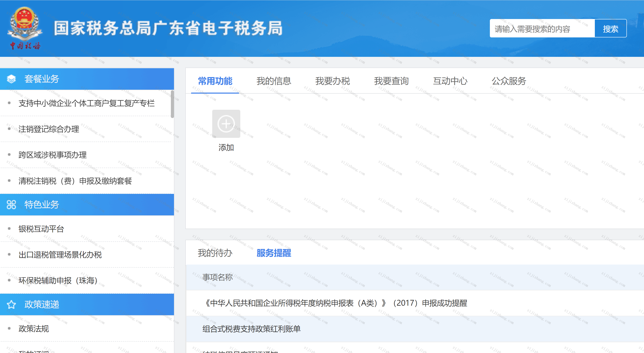
Task: Select the 公众服务 tab
Action: pyautogui.click(x=509, y=81)
